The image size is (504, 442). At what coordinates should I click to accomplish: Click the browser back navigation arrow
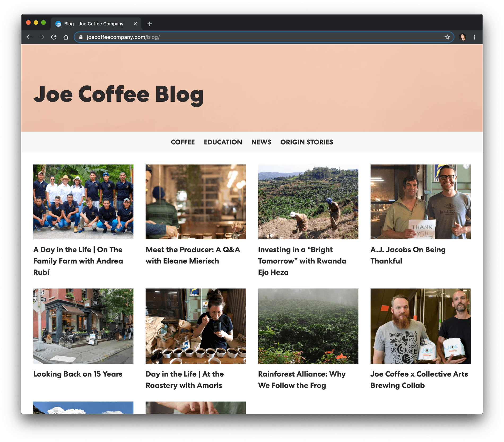[x=29, y=37]
